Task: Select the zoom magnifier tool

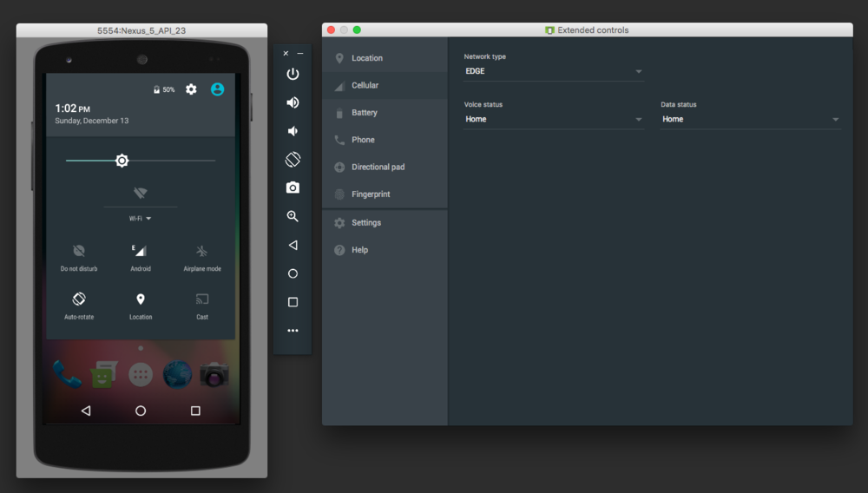Action: 293,216
